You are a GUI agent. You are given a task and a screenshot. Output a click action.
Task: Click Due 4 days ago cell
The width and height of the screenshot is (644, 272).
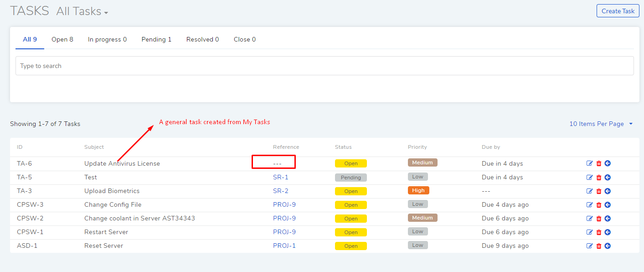pyautogui.click(x=505, y=204)
